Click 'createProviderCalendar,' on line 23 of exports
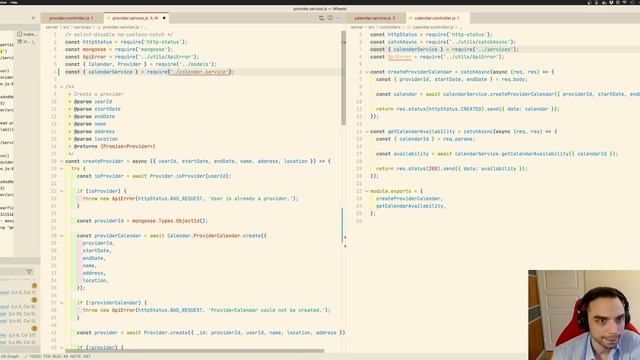The image size is (640, 360). (x=409, y=198)
